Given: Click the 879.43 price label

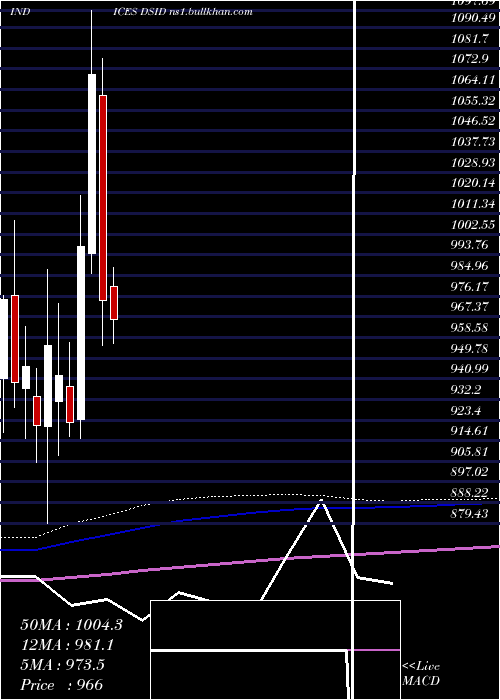Looking at the screenshot, I should pos(469,513).
